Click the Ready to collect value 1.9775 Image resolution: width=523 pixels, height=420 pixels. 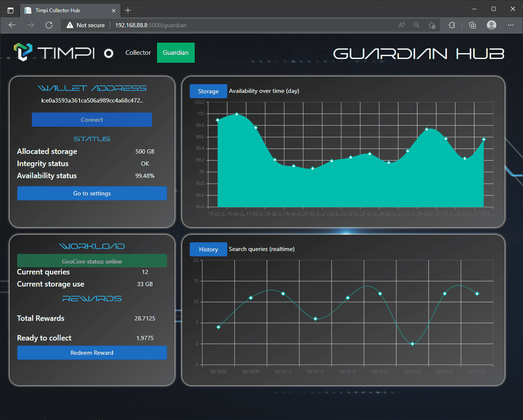coord(145,338)
